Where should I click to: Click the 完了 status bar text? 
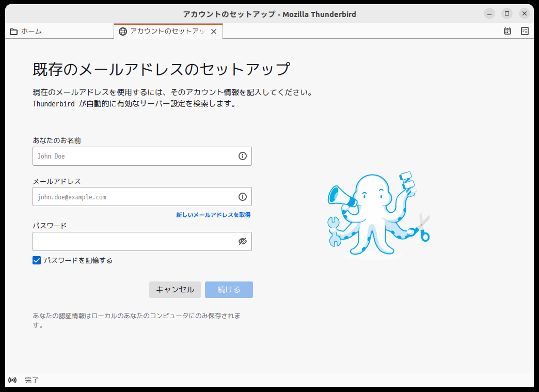coord(31,380)
